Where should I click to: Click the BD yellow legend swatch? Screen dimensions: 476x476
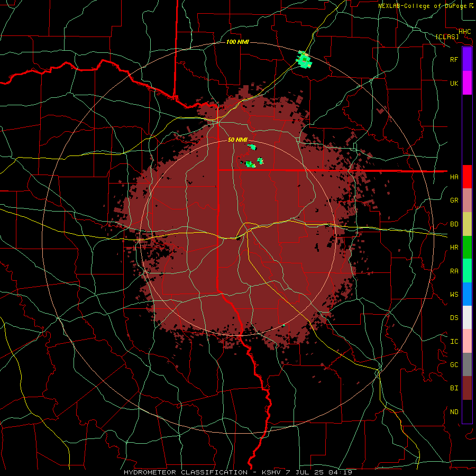pos(467,224)
